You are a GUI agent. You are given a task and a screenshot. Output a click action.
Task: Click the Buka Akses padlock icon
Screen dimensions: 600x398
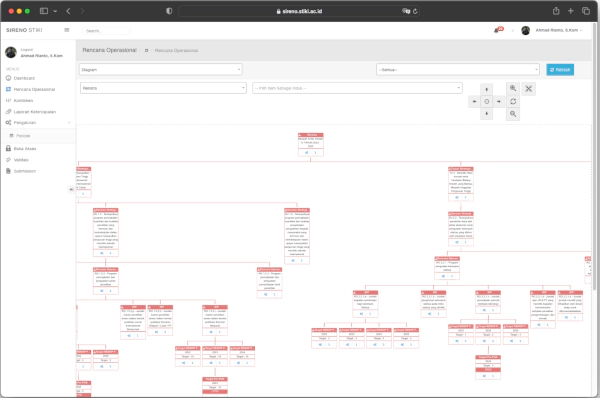click(8, 148)
